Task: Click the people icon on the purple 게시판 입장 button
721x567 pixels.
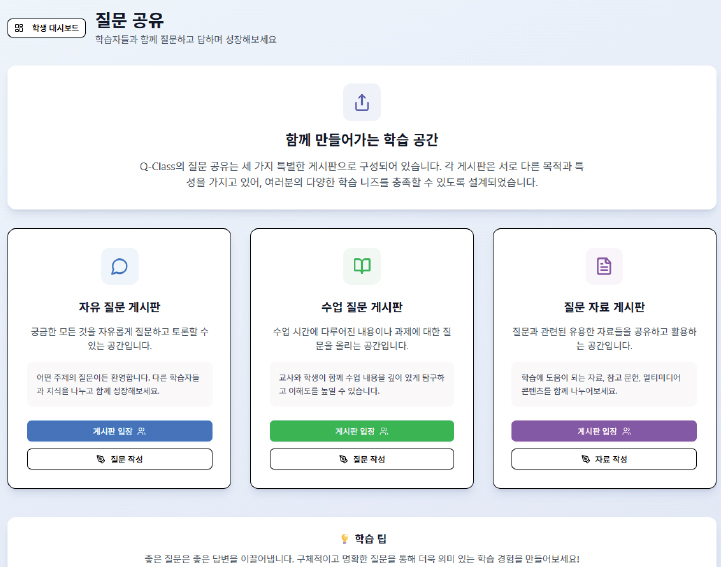Action: tap(626, 431)
